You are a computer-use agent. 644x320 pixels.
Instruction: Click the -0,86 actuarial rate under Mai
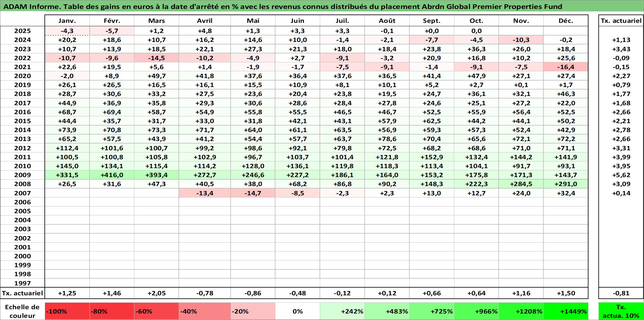pos(253,293)
